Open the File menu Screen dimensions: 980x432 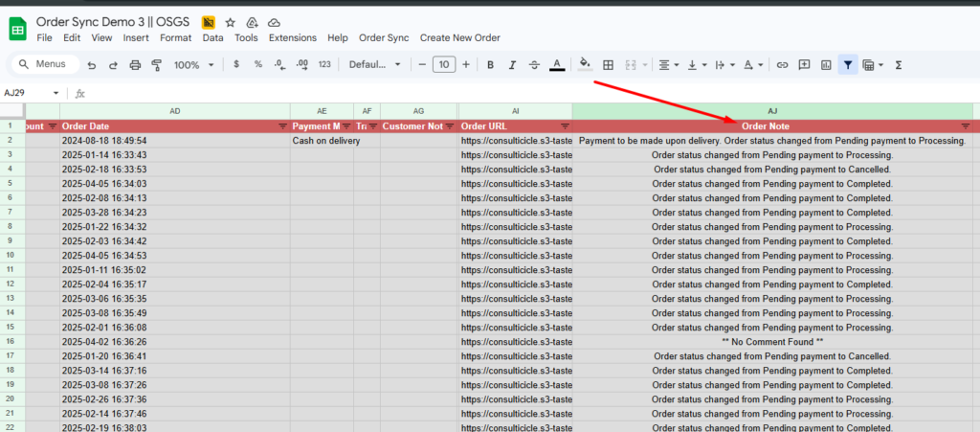[44, 37]
